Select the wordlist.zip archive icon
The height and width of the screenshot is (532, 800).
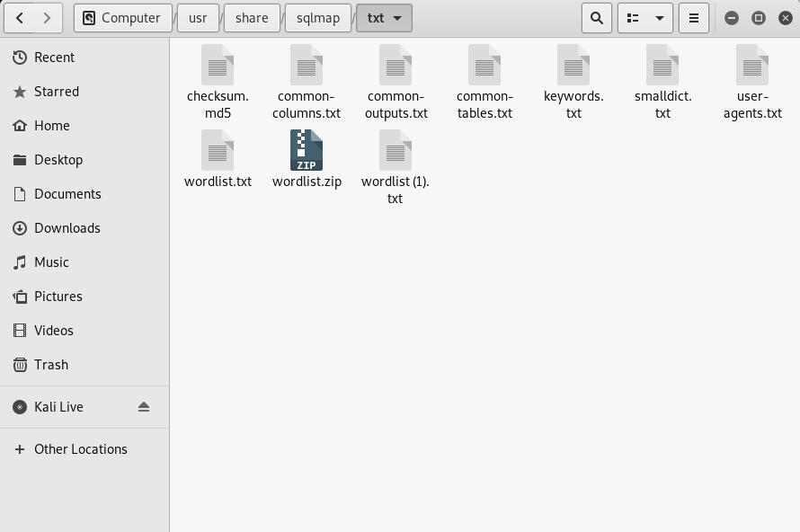[306, 149]
